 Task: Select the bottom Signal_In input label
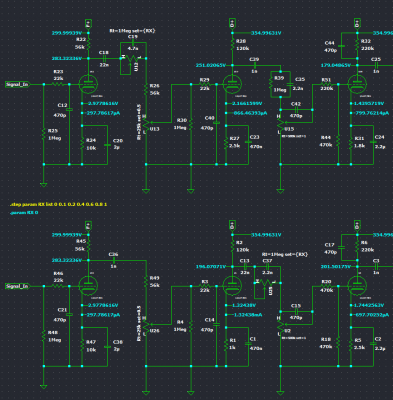coord(18,286)
